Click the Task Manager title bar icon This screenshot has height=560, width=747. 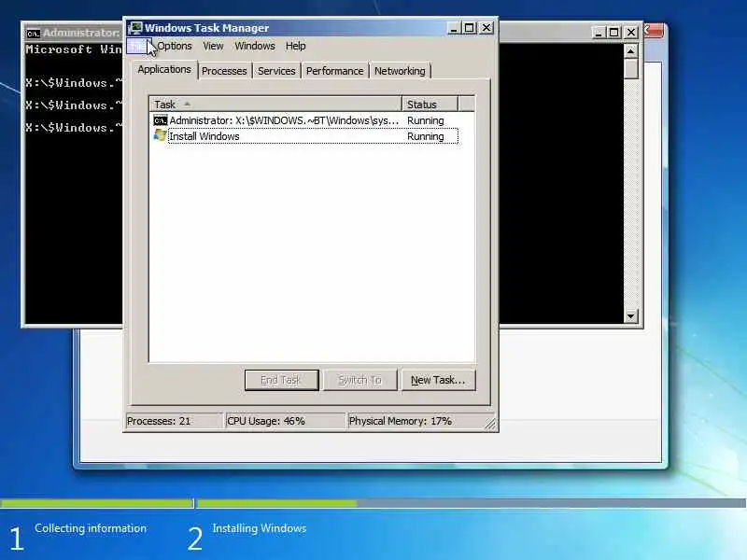point(135,28)
